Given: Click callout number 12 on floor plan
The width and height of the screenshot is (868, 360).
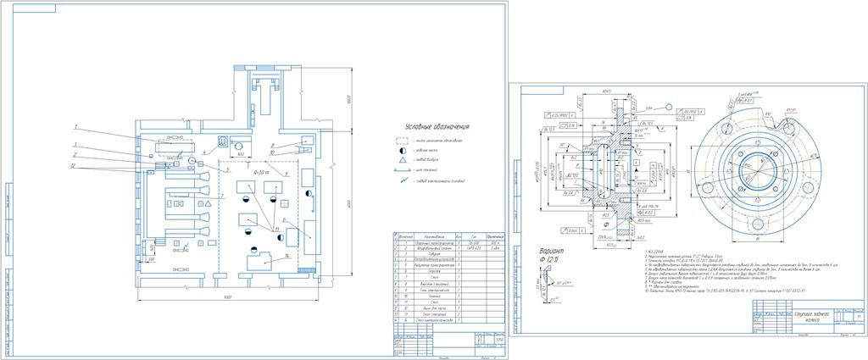Looking at the screenshot, I should click(74, 166).
